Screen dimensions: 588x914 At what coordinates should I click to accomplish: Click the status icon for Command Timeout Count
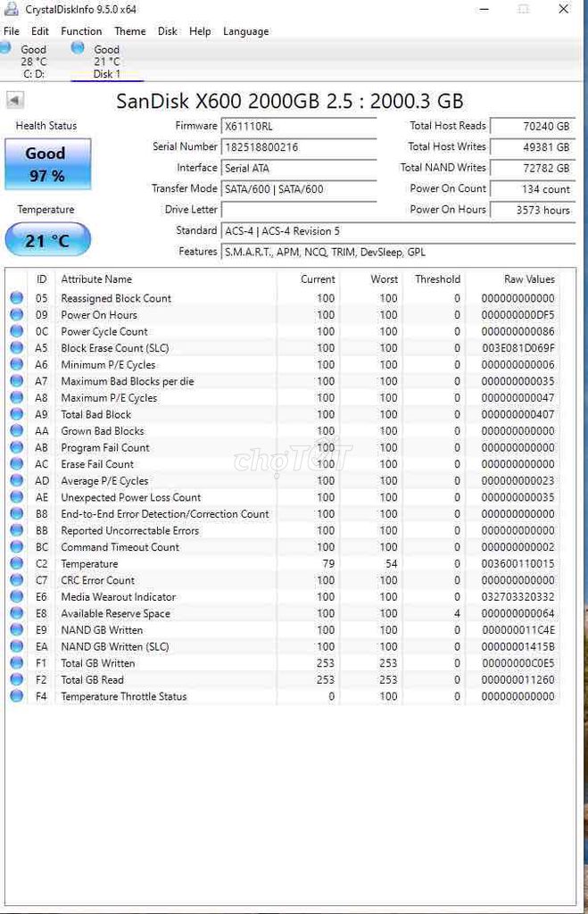click(16, 547)
